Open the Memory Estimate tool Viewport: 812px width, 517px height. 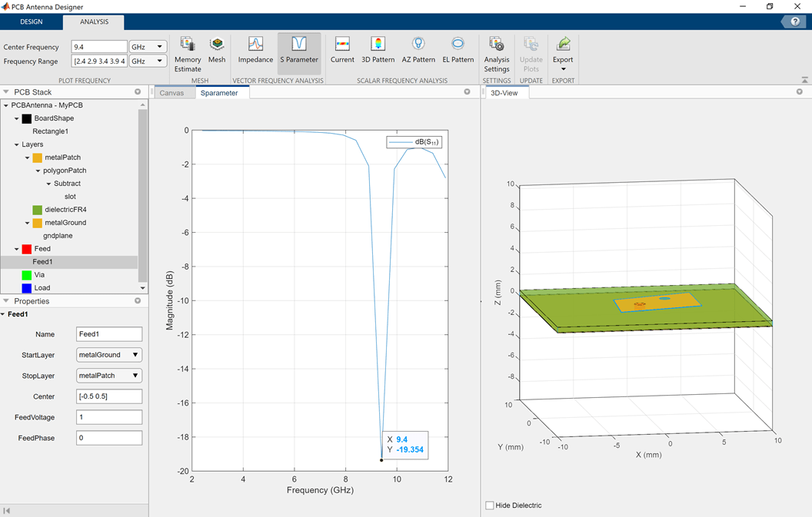(187, 53)
